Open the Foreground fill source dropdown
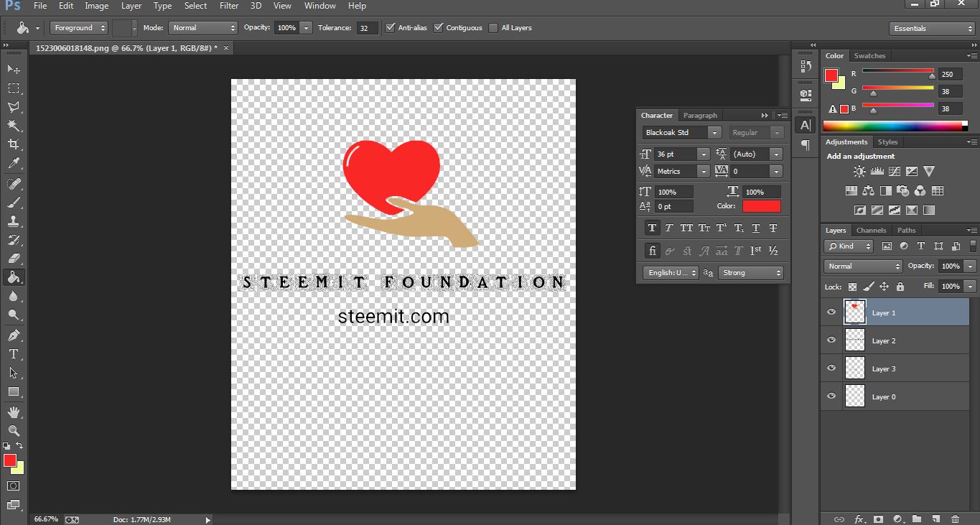Image resolution: width=980 pixels, height=525 pixels. point(79,28)
